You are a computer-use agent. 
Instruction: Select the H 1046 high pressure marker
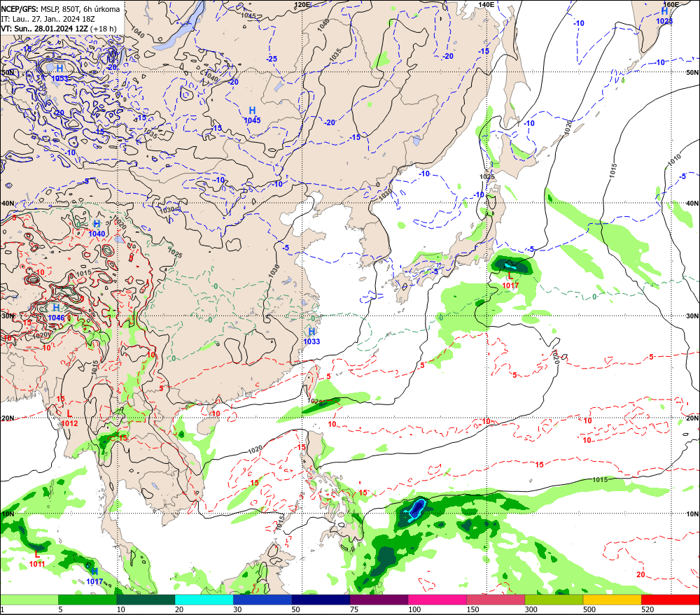[x=56, y=313]
